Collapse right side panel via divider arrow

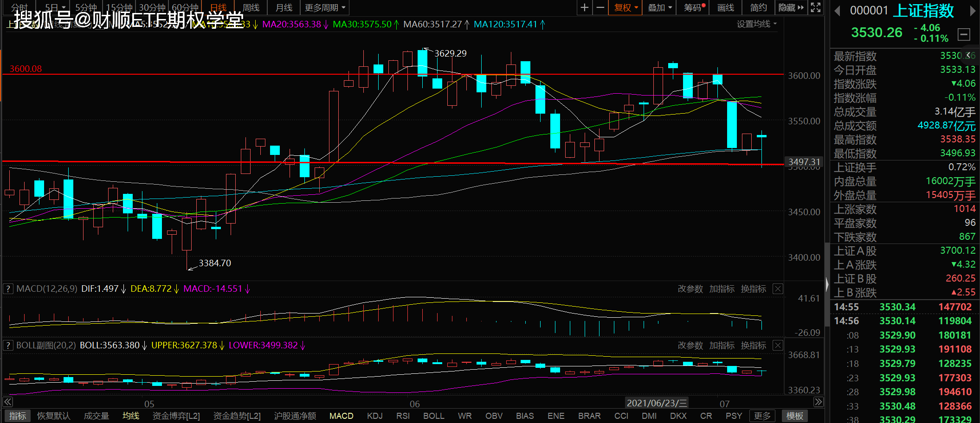coord(827,284)
